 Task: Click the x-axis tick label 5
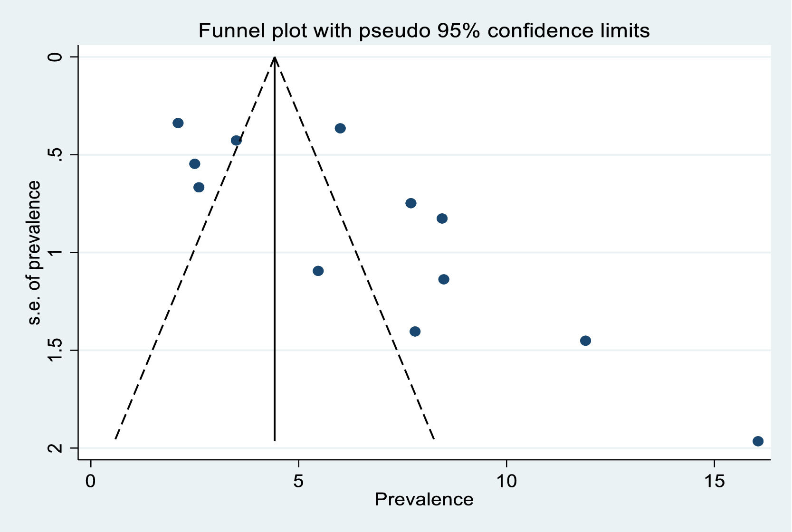click(298, 481)
